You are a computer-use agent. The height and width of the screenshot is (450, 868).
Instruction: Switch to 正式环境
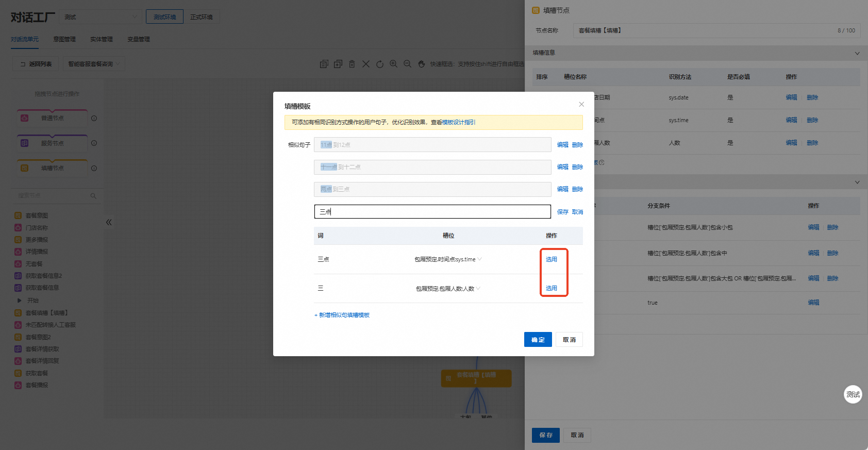202,17
